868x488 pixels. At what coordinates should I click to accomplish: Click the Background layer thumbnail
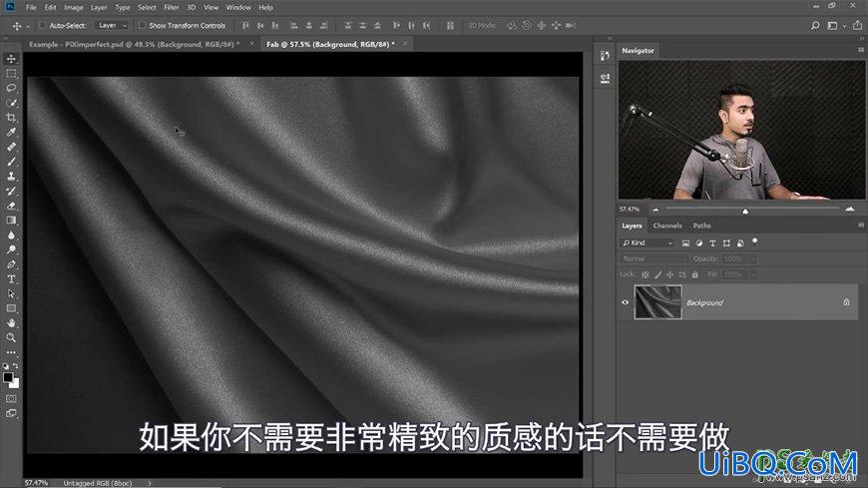657,302
